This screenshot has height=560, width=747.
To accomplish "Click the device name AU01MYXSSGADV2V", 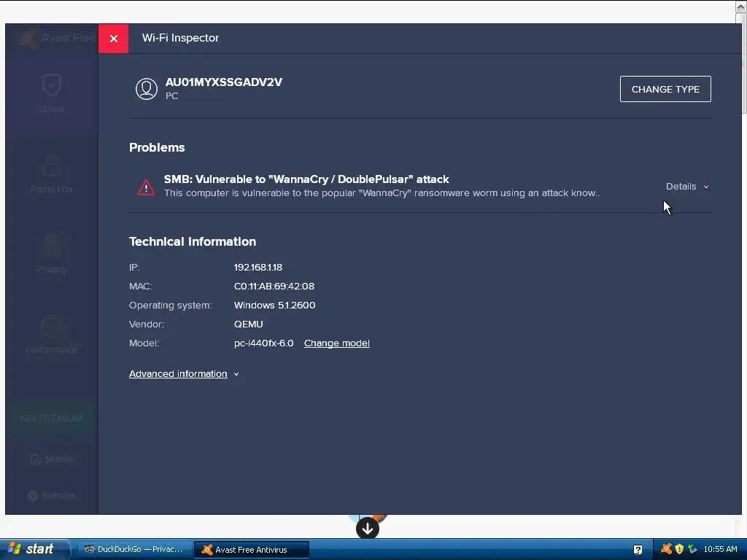I will (223, 82).
